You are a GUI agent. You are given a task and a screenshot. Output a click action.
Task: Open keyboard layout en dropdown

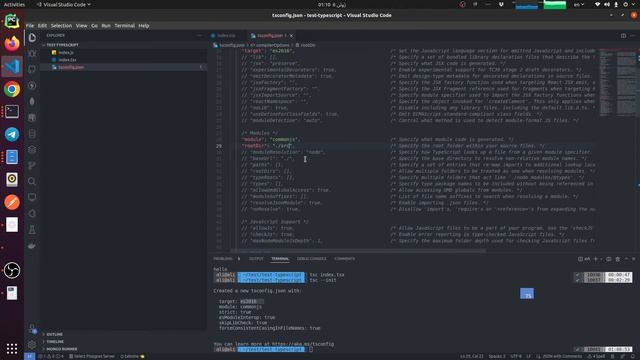pos(579,4)
